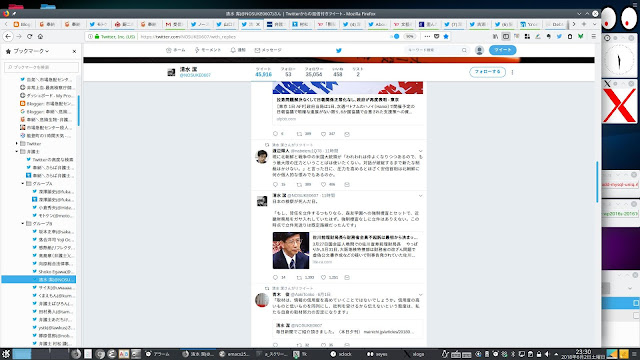Open Twitter ホーム navigation link
The width and height of the screenshot is (640, 360).
pyautogui.click(x=176, y=50)
